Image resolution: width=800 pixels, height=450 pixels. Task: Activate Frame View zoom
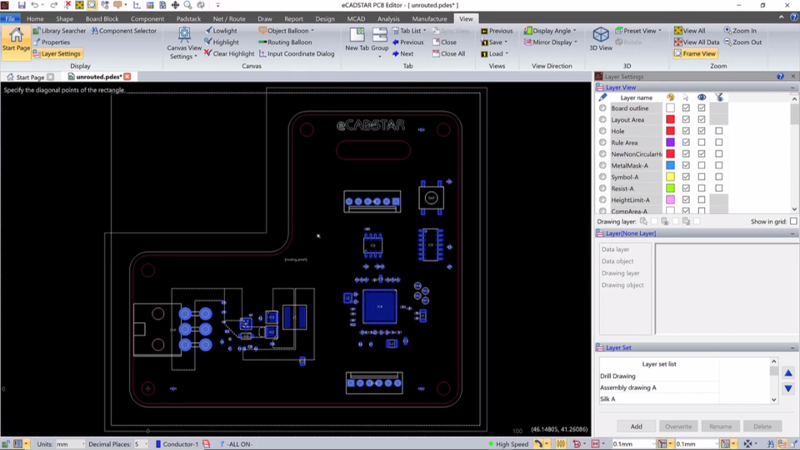click(x=694, y=54)
